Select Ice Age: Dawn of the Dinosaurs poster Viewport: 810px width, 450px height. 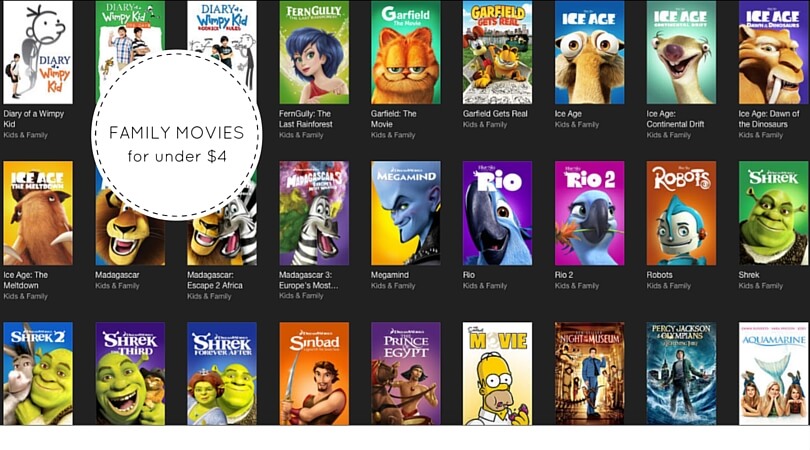point(773,52)
